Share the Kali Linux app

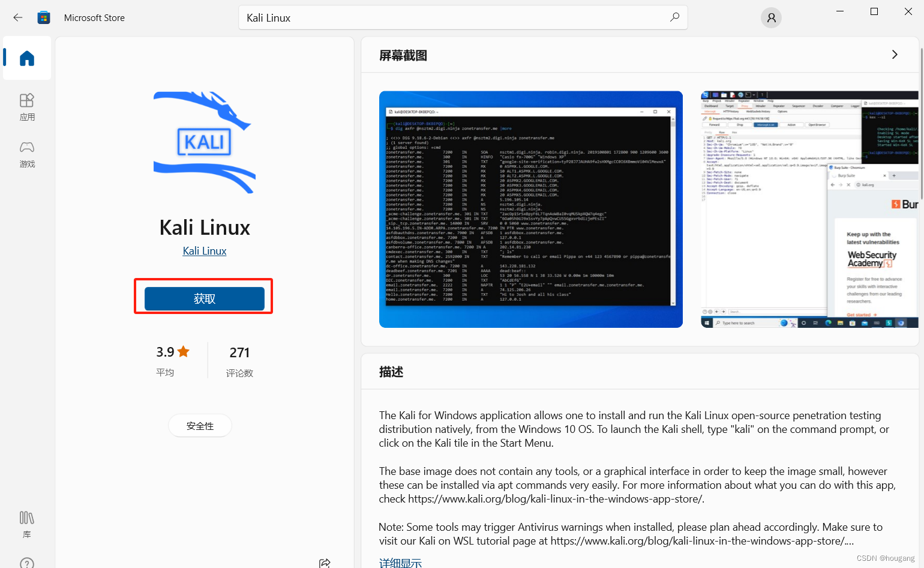pyautogui.click(x=325, y=563)
